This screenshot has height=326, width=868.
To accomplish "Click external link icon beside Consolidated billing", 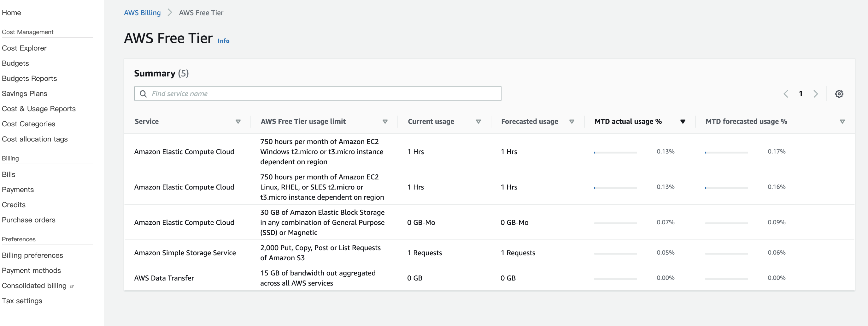I will [x=72, y=287].
